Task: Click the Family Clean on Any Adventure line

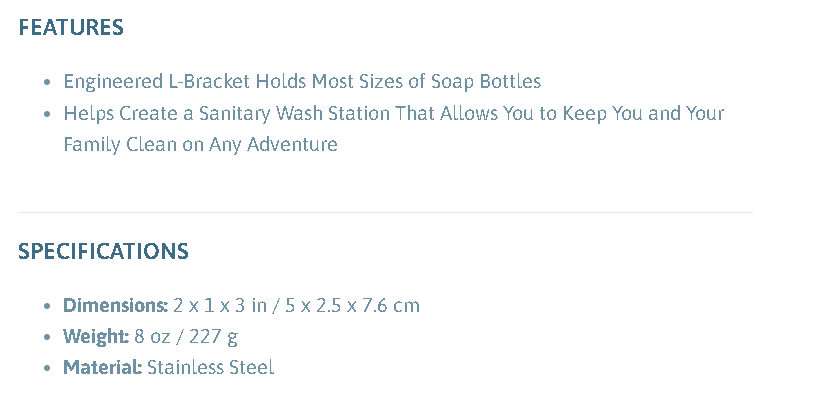Action: point(200,144)
